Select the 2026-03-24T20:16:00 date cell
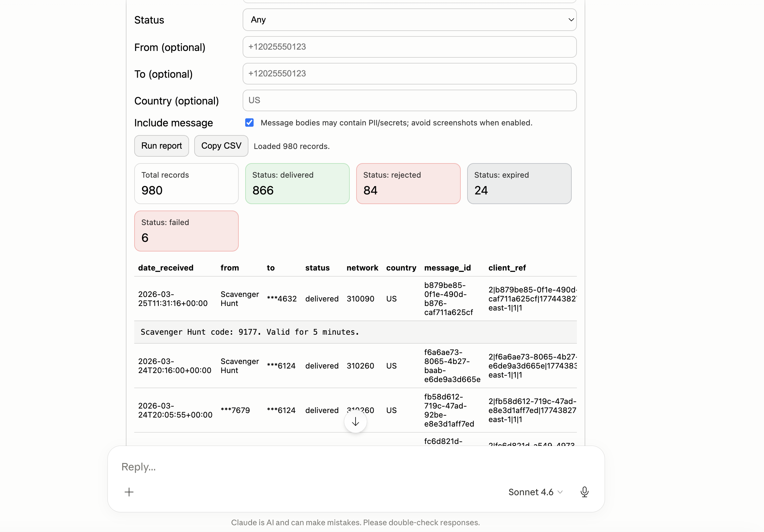The width and height of the screenshot is (764, 532). pos(174,366)
